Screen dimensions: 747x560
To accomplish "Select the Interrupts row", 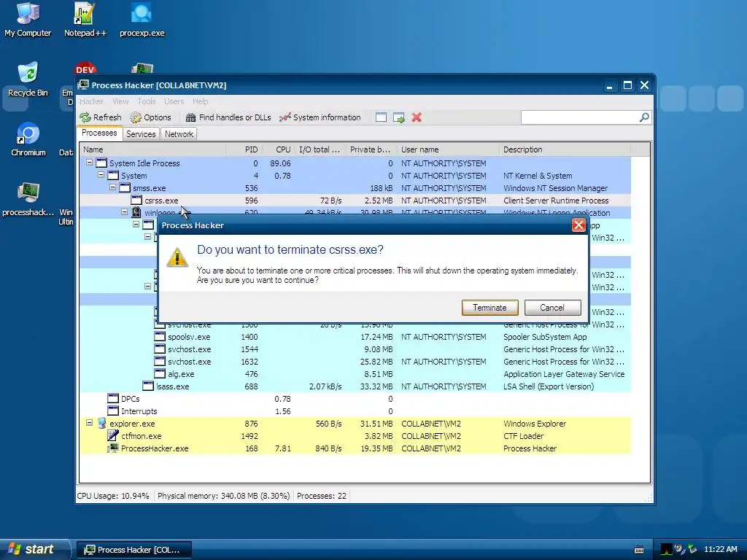I will [355, 411].
